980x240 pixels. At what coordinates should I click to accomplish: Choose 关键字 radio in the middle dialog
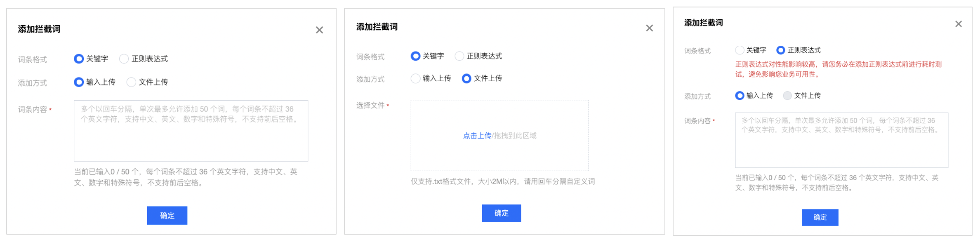[x=415, y=56]
